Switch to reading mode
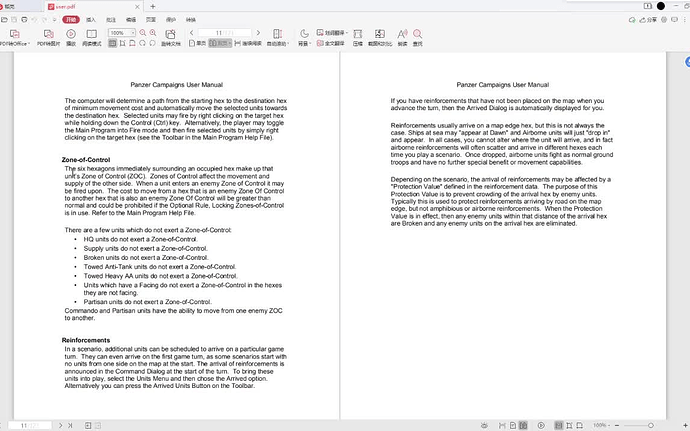This screenshot has height=431, width=690. click(92, 37)
